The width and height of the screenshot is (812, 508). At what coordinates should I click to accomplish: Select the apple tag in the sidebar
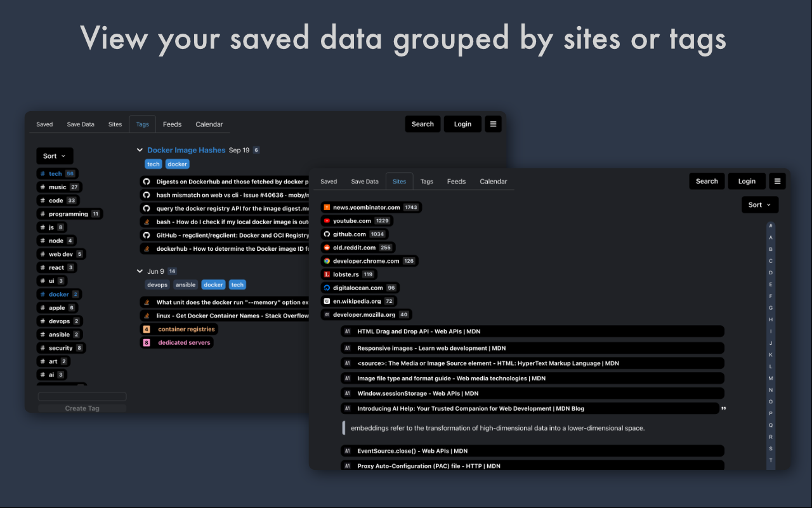pos(57,307)
